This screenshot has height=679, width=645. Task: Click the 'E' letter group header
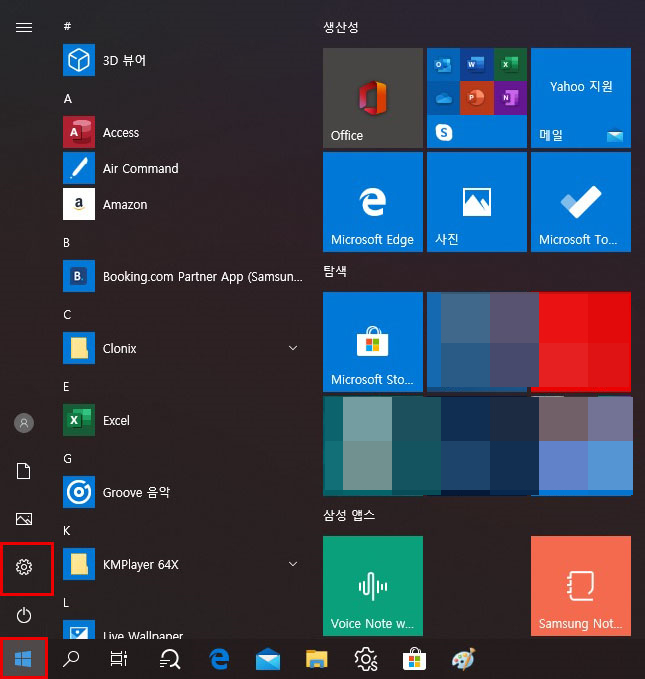click(x=66, y=386)
